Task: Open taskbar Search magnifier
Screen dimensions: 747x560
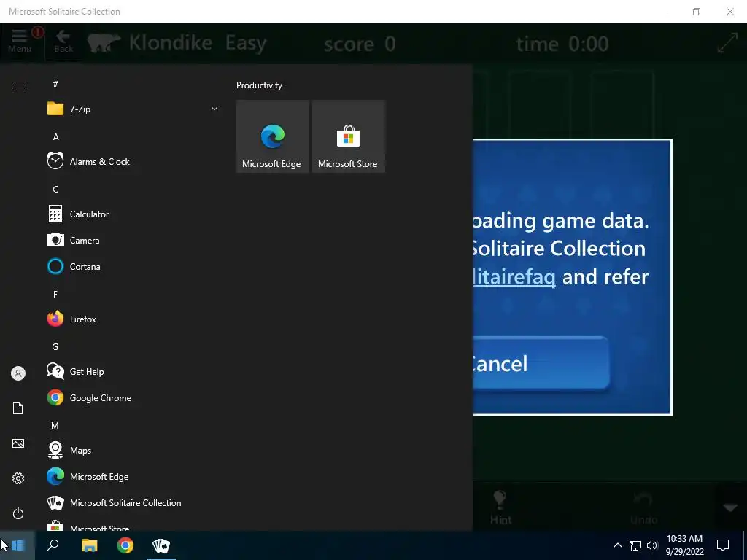Action: [x=53, y=545]
